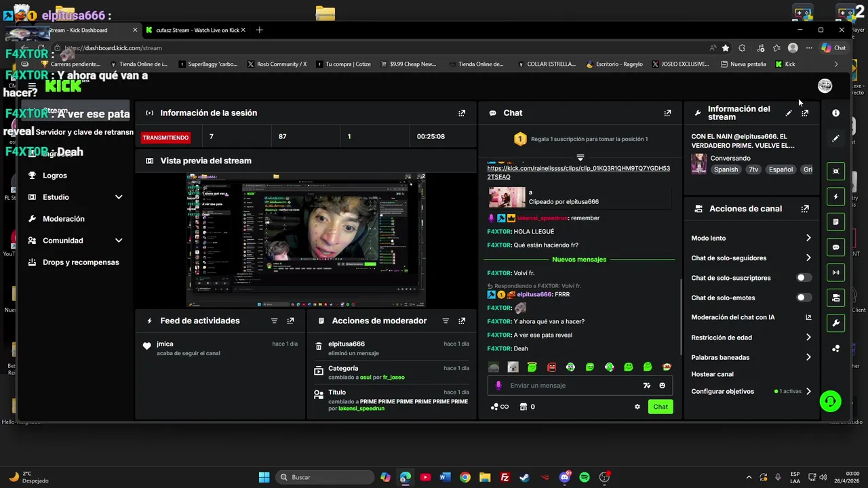This screenshot has height=488, width=868.
Task: Open Modo lento options
Action: (751, 238)
